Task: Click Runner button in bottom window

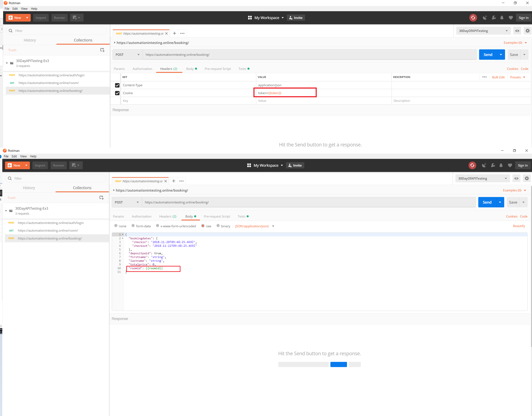Action: click(x=58, y=165)
